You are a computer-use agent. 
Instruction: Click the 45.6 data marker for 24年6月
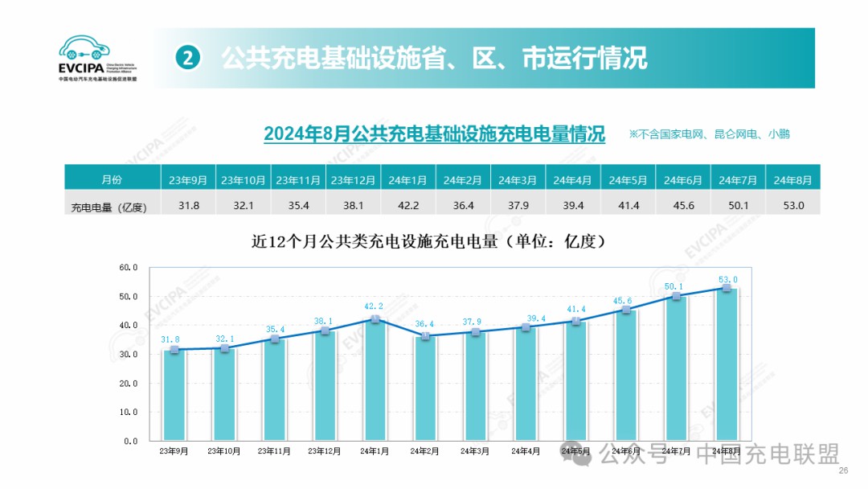[626, 310]
